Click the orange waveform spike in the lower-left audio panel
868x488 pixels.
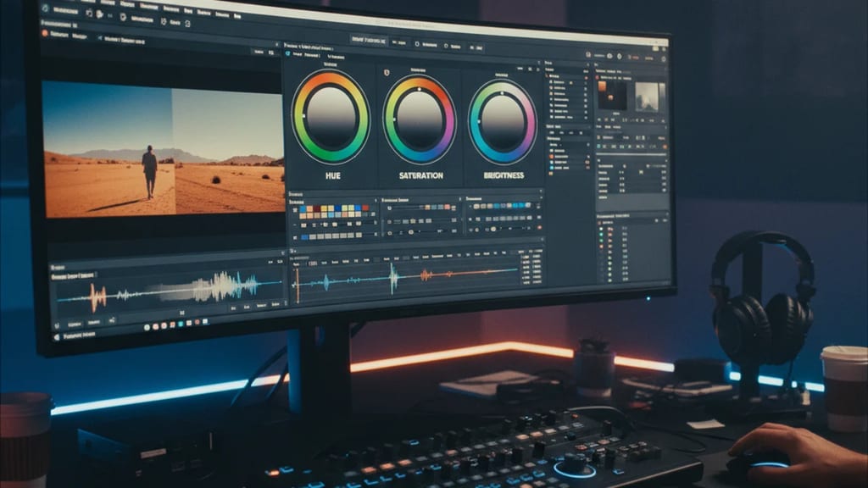tap(98, 297)
